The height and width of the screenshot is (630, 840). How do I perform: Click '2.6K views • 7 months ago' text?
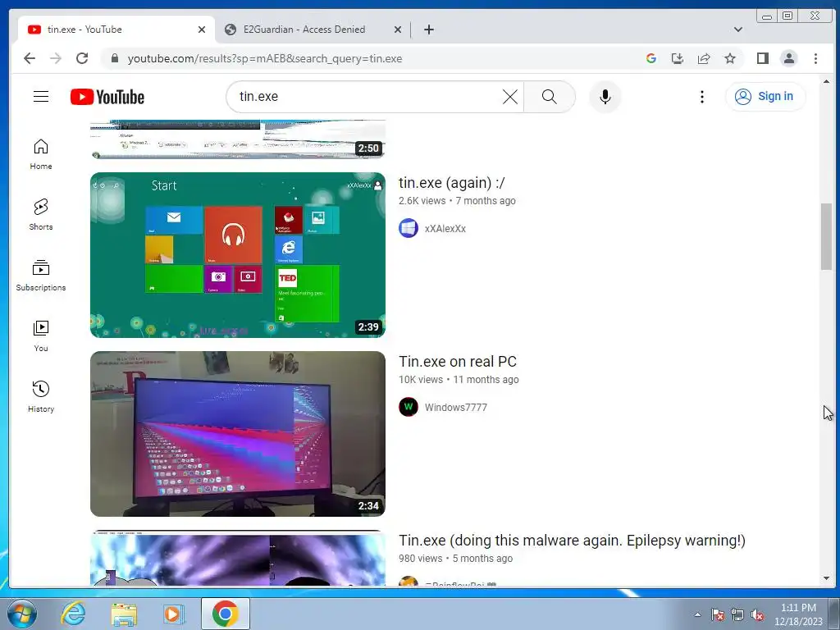point(457,201)
